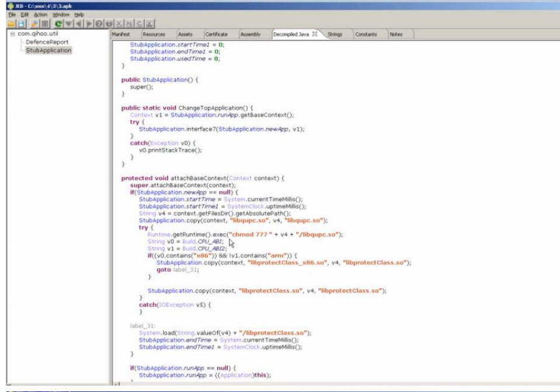Open the Action menu
560x392 pixels.
point(40,15)
